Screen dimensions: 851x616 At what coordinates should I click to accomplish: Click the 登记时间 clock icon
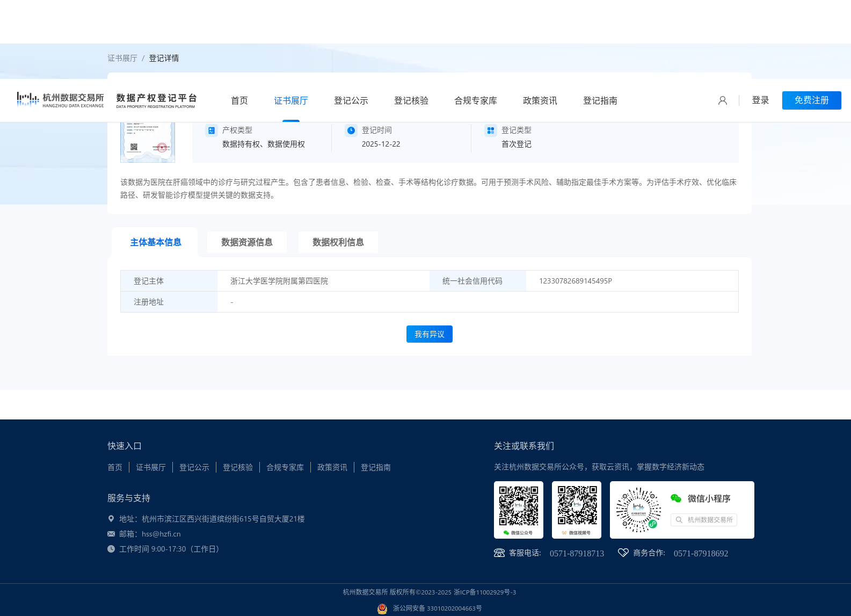click(351, 131)
